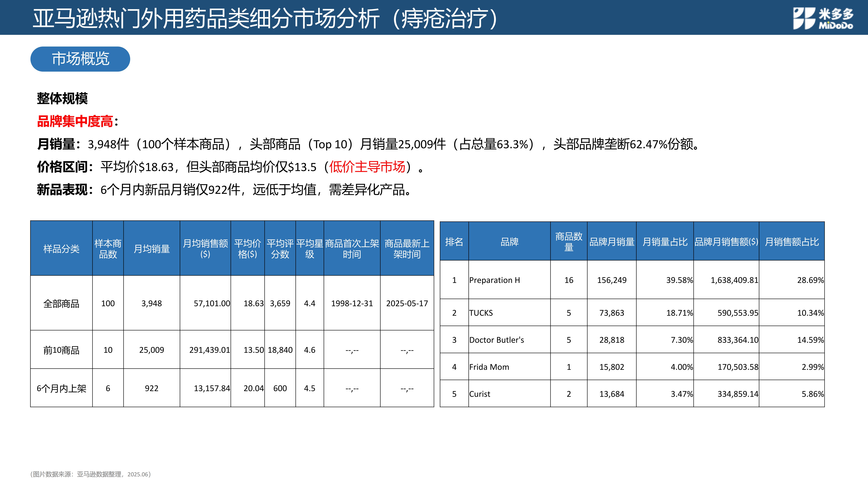Click the Doctor Butler's brand cell

tap(510, 339)
